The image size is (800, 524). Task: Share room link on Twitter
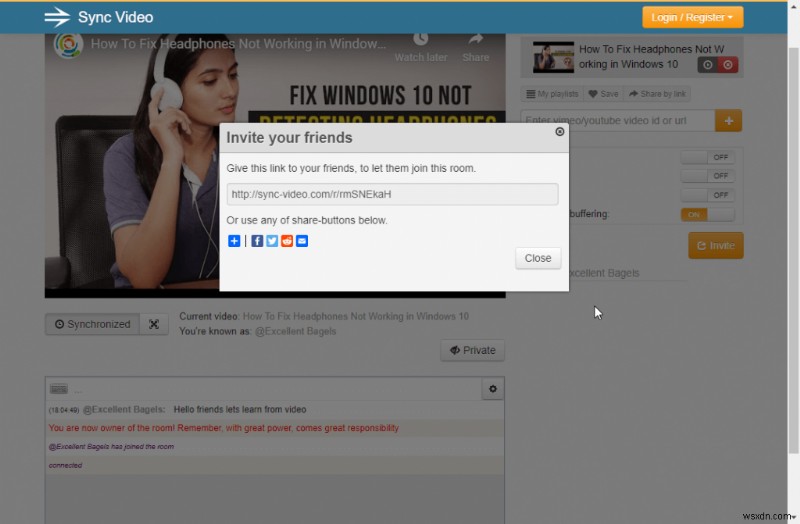(272, 241)
